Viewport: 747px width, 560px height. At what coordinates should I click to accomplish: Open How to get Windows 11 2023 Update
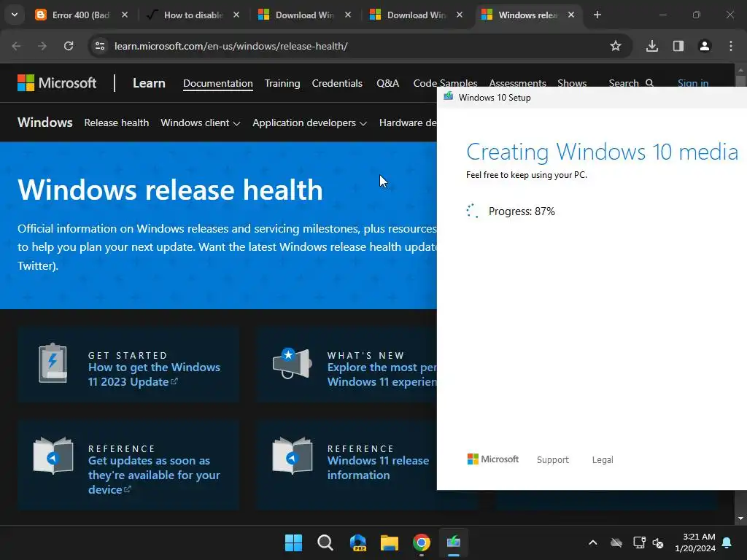tap(154, 374)
